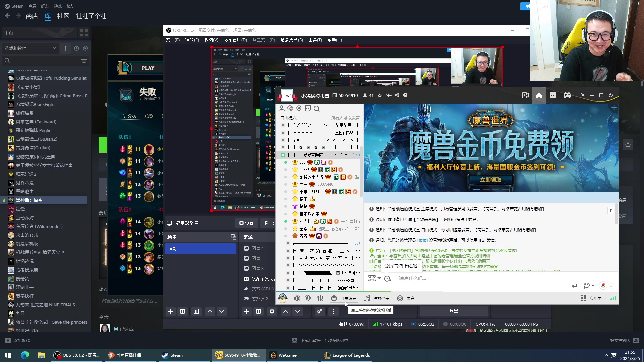This screenshot has height=362, width=644.
Task: Open OBS 停靠窗口(D) menu
Action: (235, 40)
